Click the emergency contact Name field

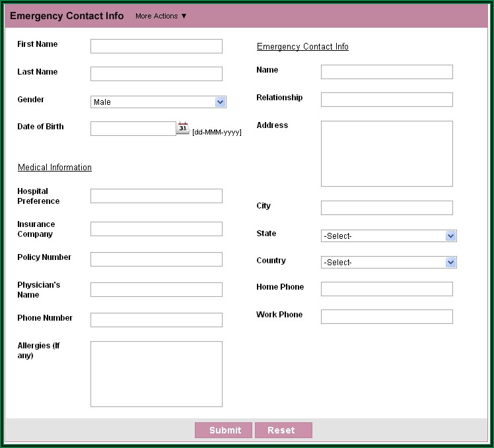click(x=386, y=72)
